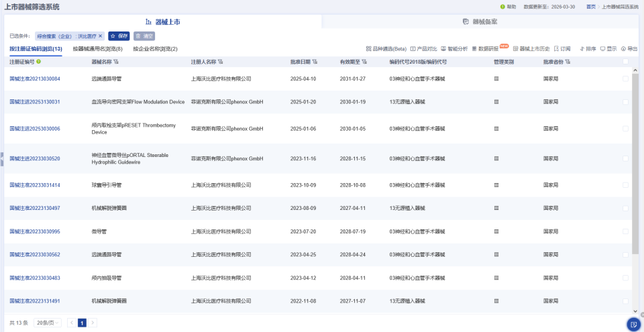Open registration link 国械注准20233031414
The width and height of the screenshot is (644, 332).
(35, 185)
